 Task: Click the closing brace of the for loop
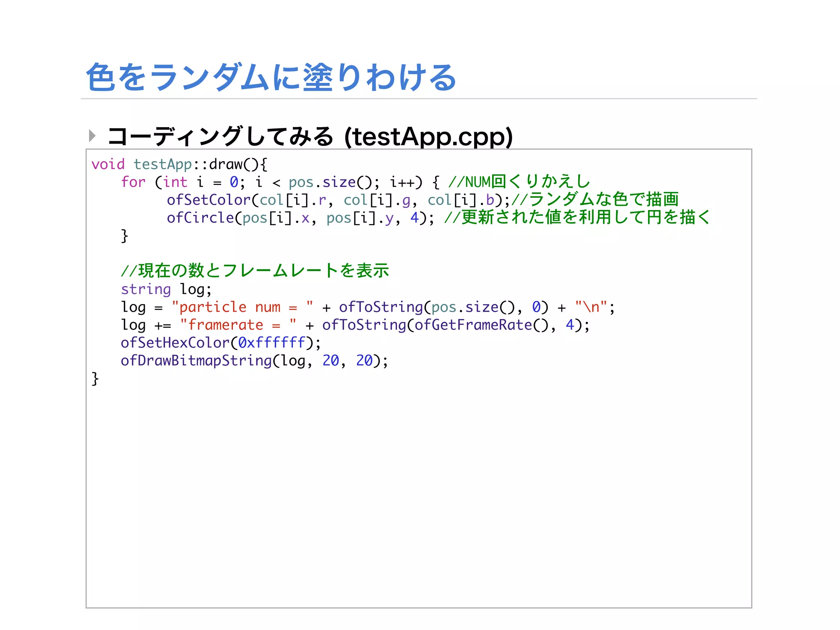coord(125,236)
